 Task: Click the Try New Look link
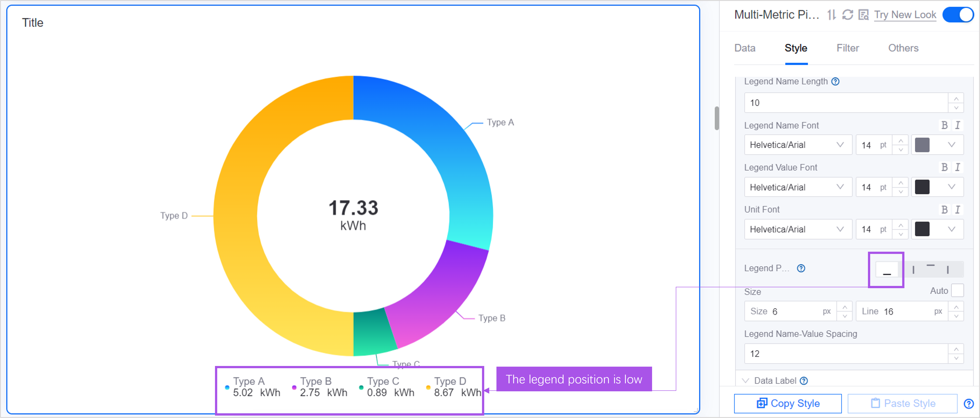pos(905,15)
